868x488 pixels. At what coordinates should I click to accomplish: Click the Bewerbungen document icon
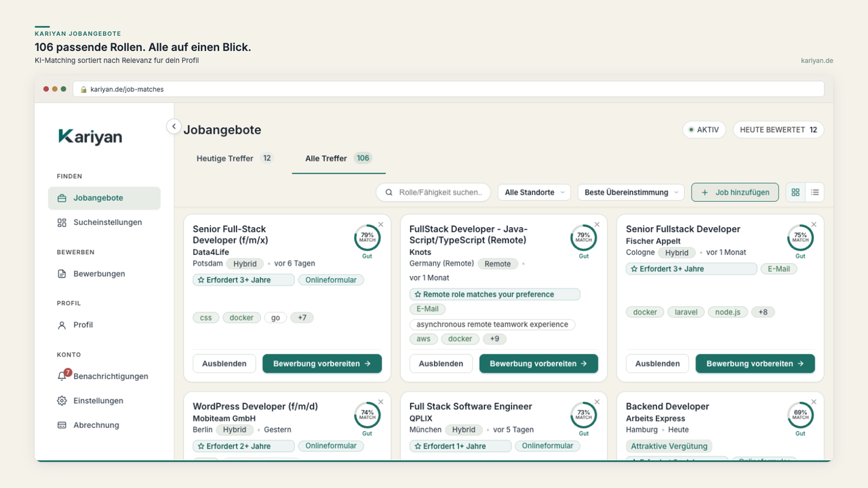coord(62,274)
